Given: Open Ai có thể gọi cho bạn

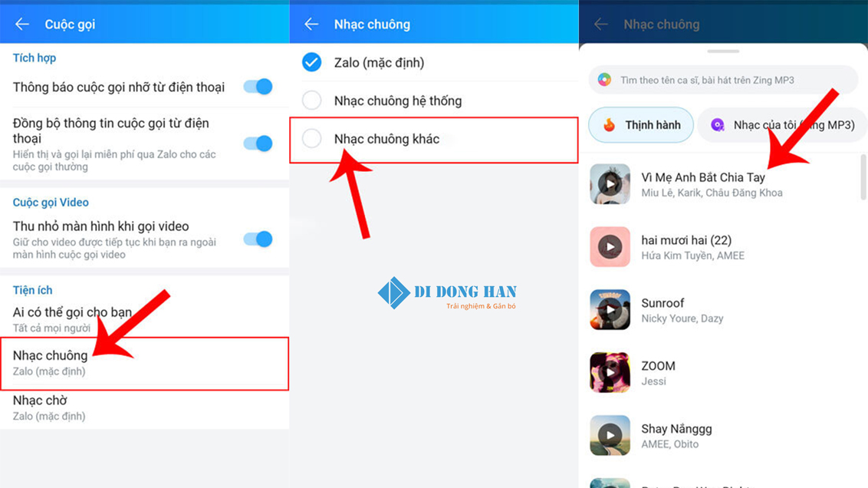Looking at the screenshot, I should click(144, 319).
